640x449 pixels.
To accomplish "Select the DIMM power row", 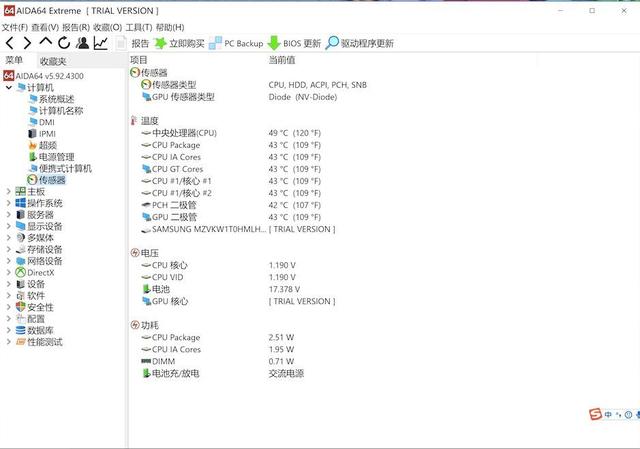I will point(218,361).
